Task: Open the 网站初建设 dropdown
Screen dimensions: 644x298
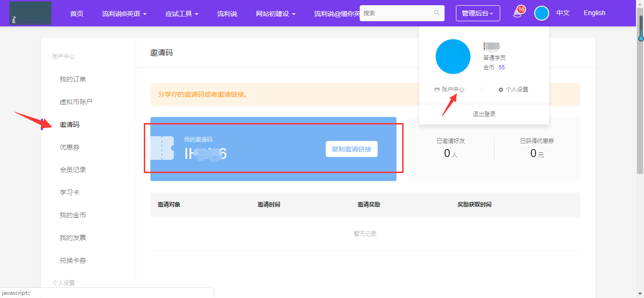Action: (x=276, y=14)
